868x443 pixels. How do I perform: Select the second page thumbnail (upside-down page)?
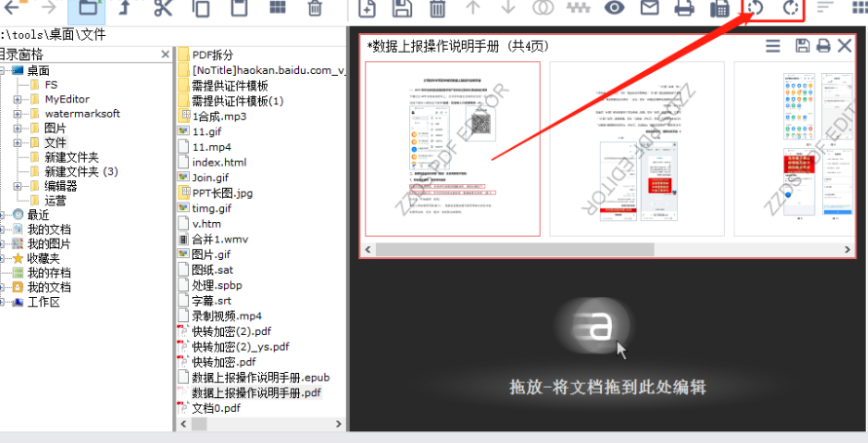pyautogui.click(x=637, y=149)
